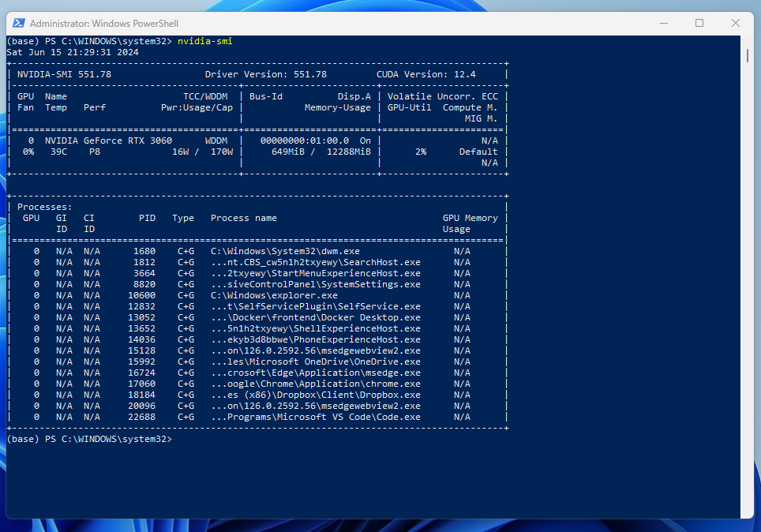The width and height of the screenshot is (761, 532).
Task: Click 'CUDA Version: 12.4' text
Action: pyautogui.click(x=425, y=74)
